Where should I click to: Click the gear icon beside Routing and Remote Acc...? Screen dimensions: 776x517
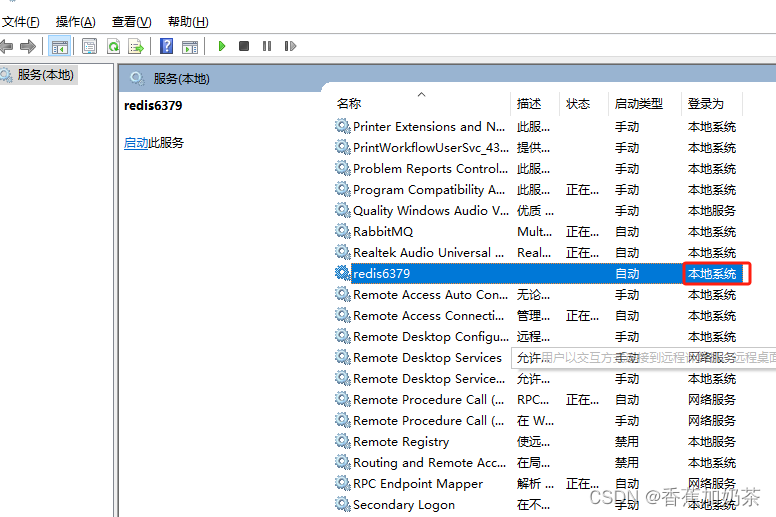coord(342,462)
